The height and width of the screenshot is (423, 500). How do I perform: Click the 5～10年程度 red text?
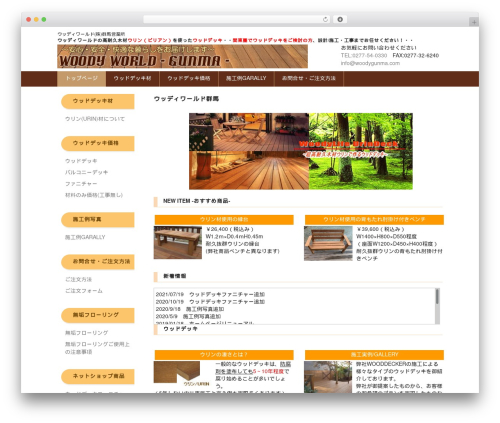point(268,371)
